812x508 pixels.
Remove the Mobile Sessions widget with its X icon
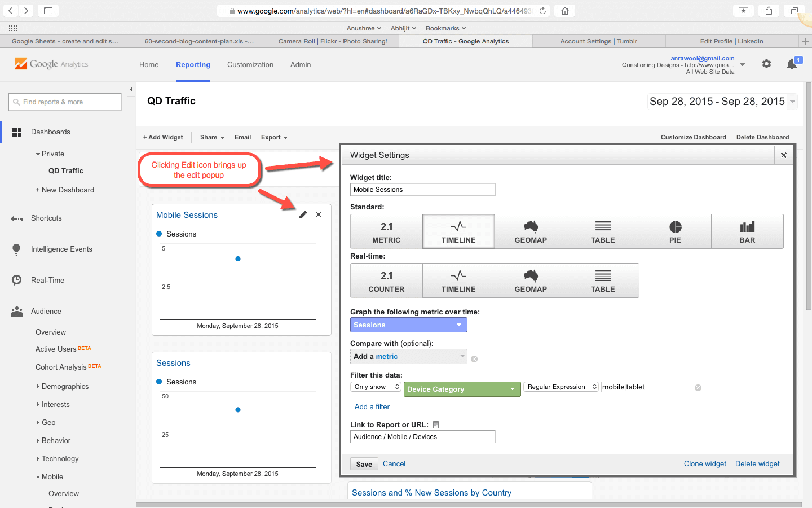[x=319, y=214]
